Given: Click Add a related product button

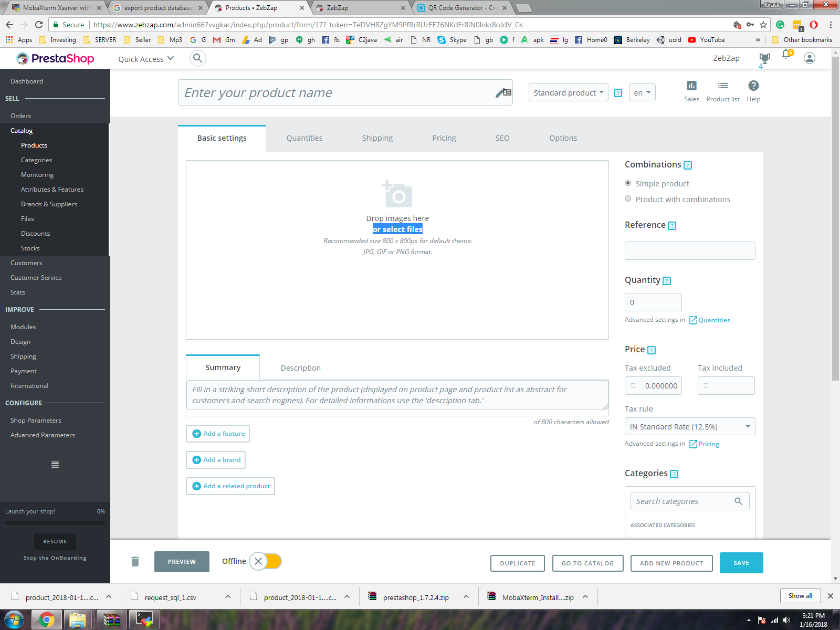Looking at the screenshot, I should tap(230, 486).
